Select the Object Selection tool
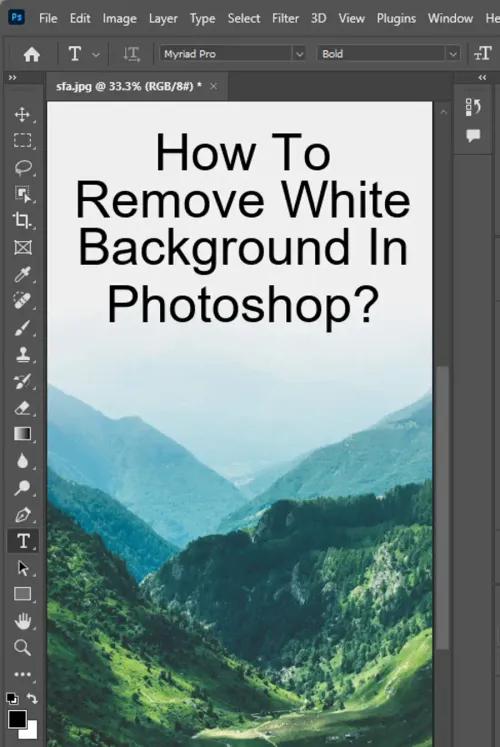The width and height of the screenshot is (500, 747). click(x=22, y=194)
